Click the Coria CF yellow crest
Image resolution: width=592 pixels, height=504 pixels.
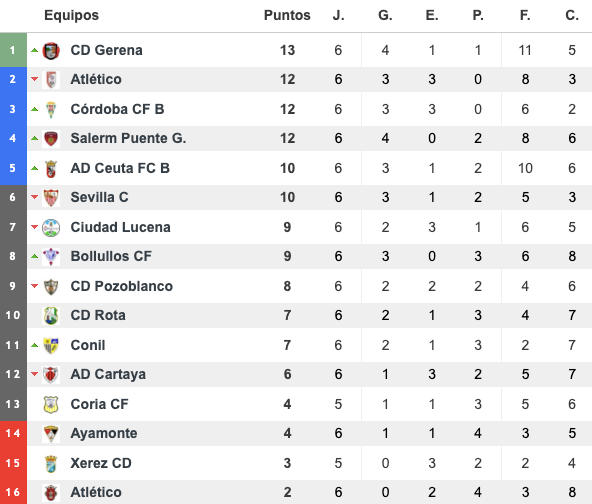pyautogui.click(x=51, y=404)
